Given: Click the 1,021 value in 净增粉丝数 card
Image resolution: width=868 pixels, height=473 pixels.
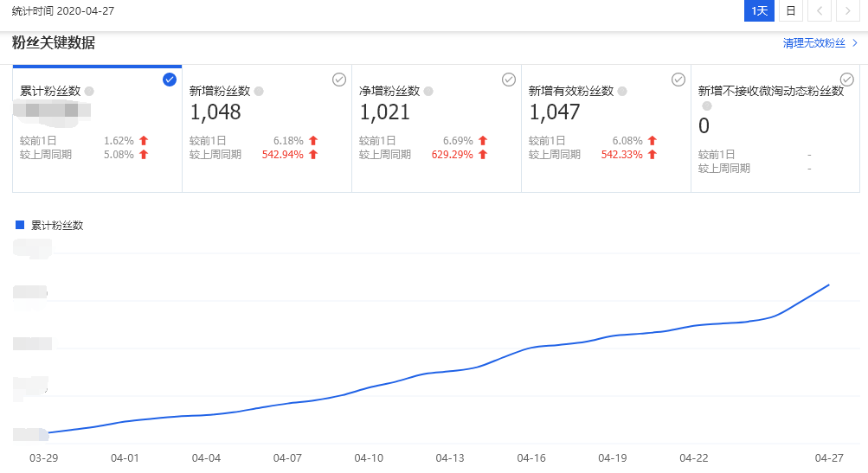Looking at the screenshot, I should [x=385, y=112].
